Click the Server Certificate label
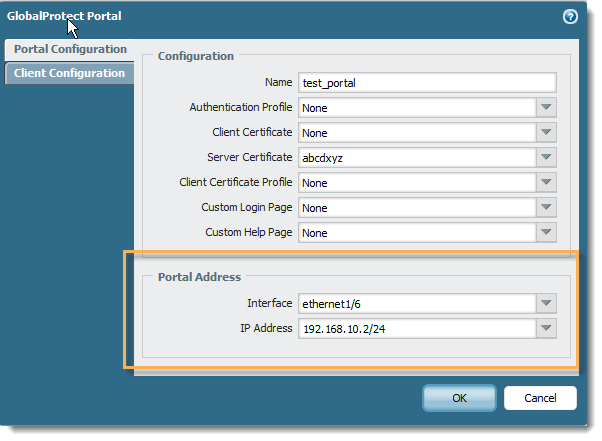 [x=250, y=157]
